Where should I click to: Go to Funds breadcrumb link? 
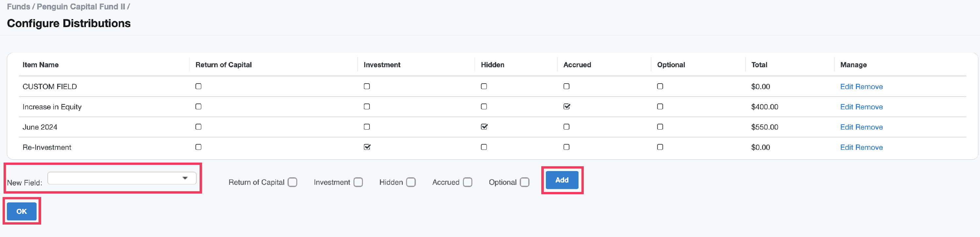point(18,7)
